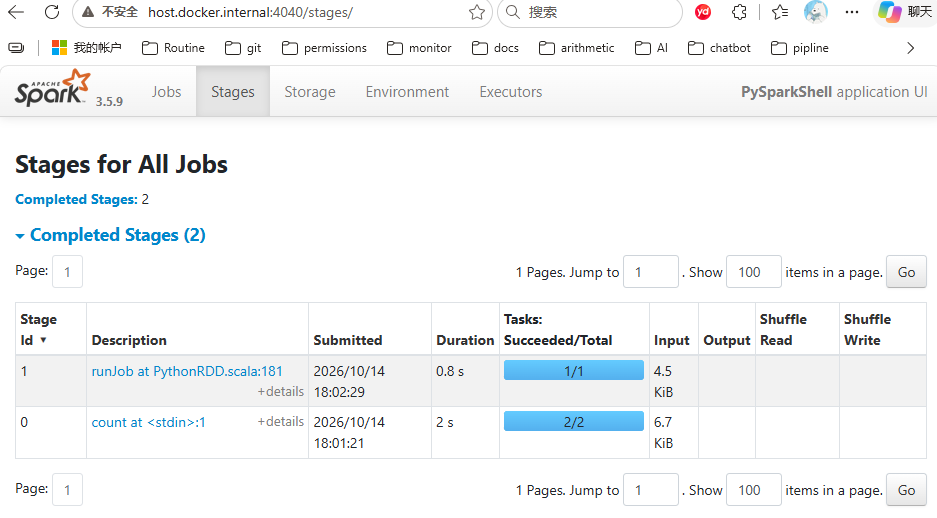The width and height of the screenshot is (937, 518).
Task: Click page 1 button below the table
Action: coord(67,490)
